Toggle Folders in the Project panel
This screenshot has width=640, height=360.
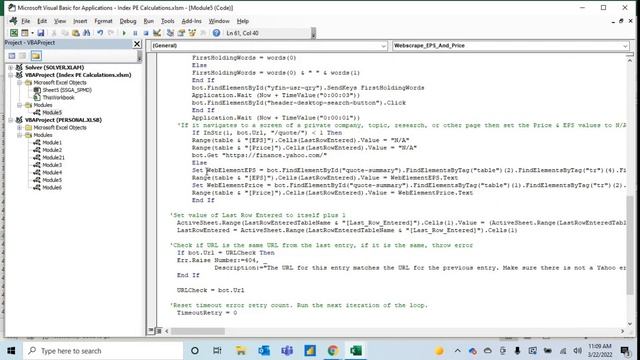coord(36,56)
